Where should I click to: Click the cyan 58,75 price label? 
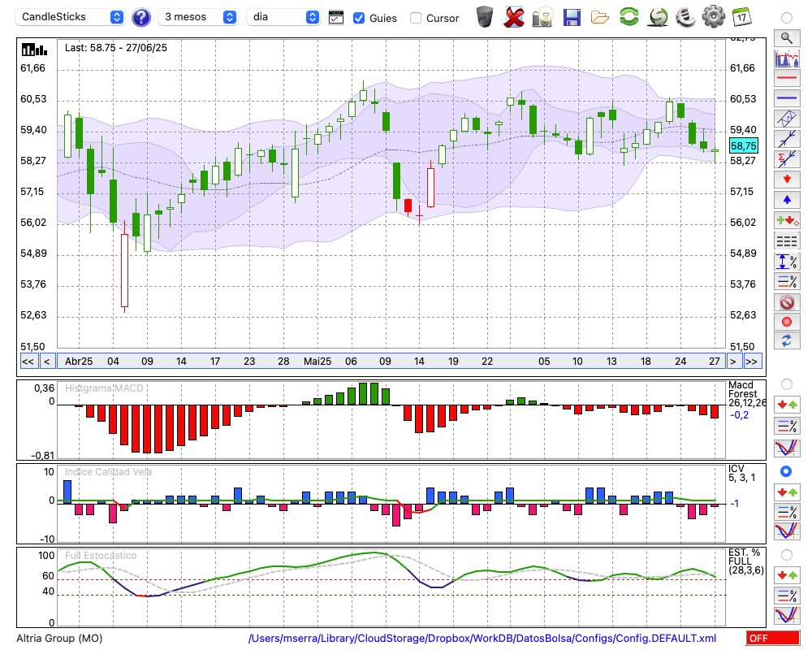[744, 145]
